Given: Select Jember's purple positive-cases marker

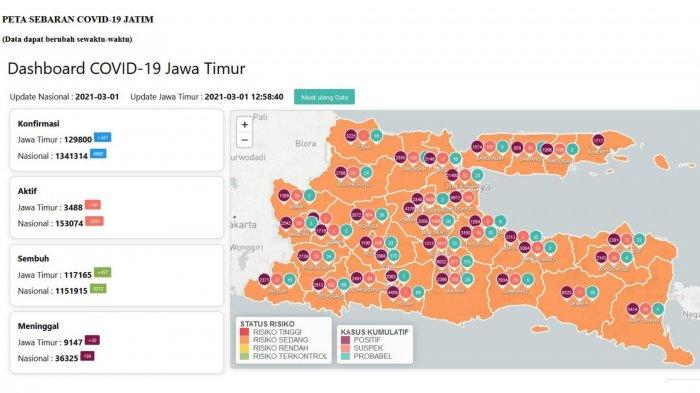Looking at the screenshot, I should point(567,293).
